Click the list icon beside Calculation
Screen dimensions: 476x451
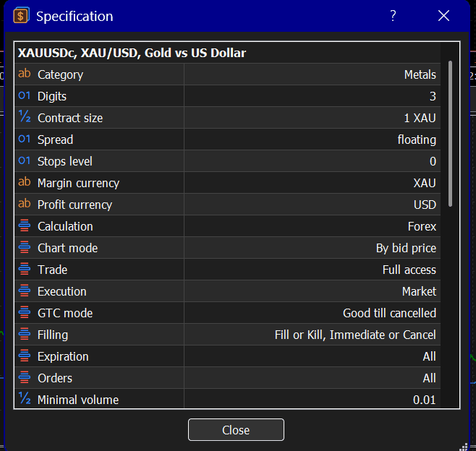[x=25, y=225]
